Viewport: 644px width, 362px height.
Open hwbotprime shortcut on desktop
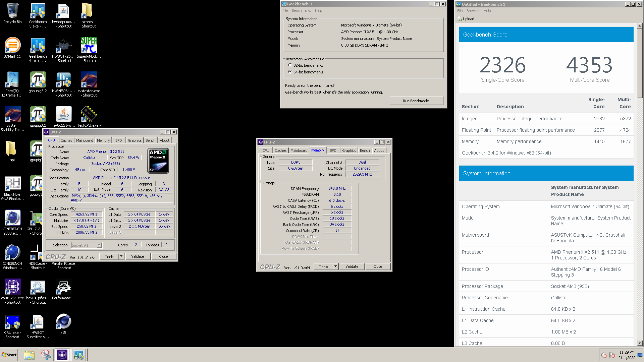pos(63,15)
